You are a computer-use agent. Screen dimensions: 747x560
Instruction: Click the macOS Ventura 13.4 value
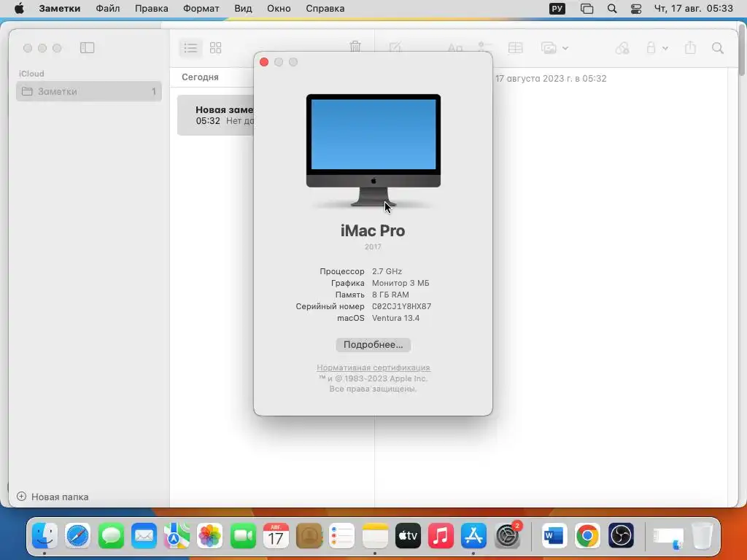(x=395, y=318)
